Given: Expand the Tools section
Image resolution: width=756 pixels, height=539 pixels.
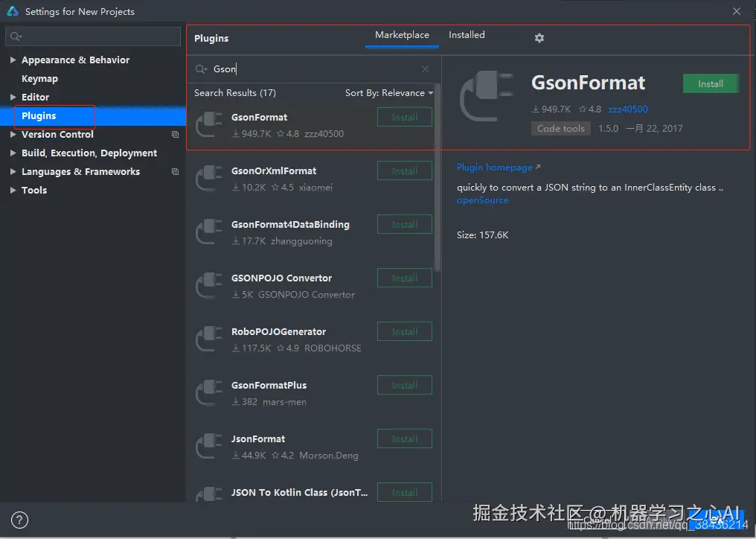Looking at the screenshot, I should [13, 190].
